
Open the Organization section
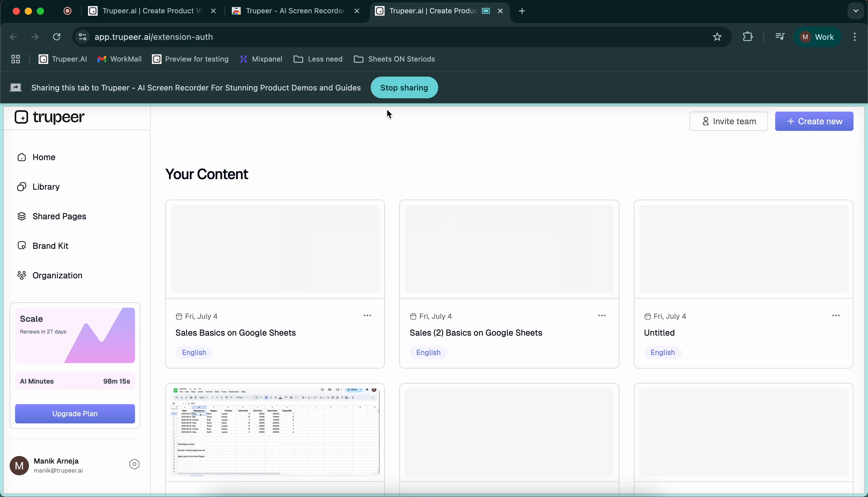(58, 275)
